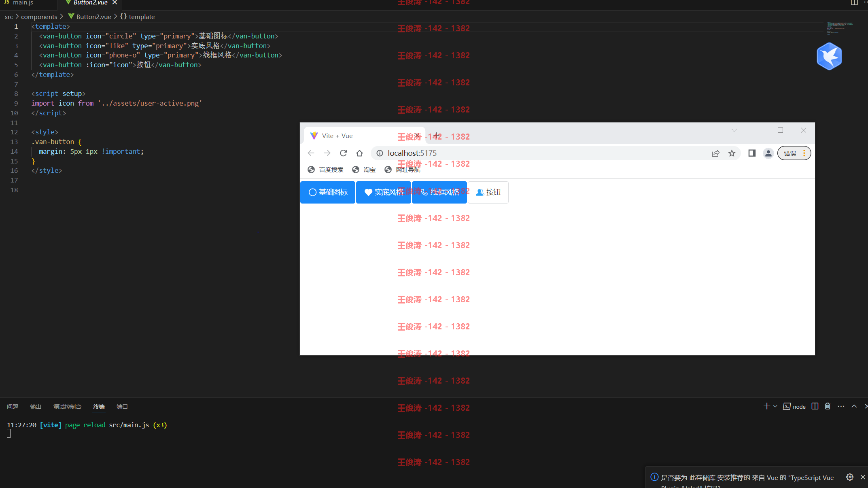Select the 终端 panel tab
Viewport: 868px width, 488px height.
pos(99,407)
